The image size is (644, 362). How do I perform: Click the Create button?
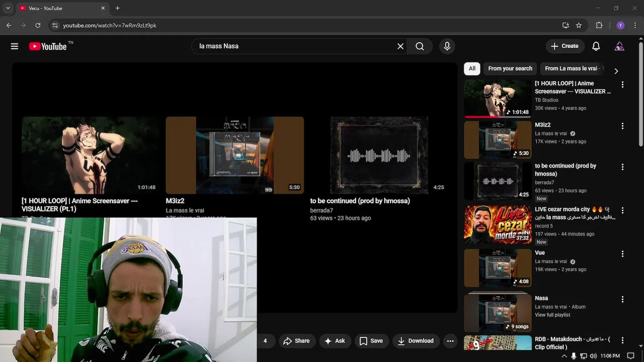pyautogui.click(x=565, y=46)
